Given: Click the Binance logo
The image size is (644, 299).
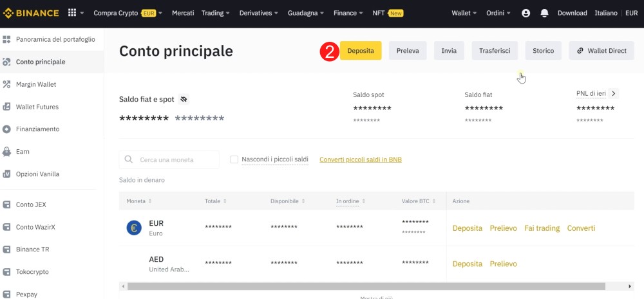Looking at the screenshot, I should tap(31, 13).
